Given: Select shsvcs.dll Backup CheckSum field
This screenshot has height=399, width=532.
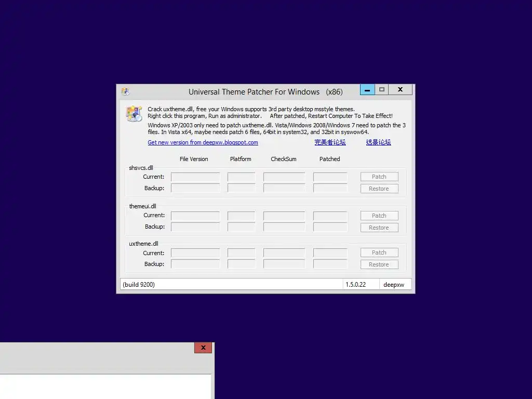Looking at the screenshot, I should click(284, 188).
